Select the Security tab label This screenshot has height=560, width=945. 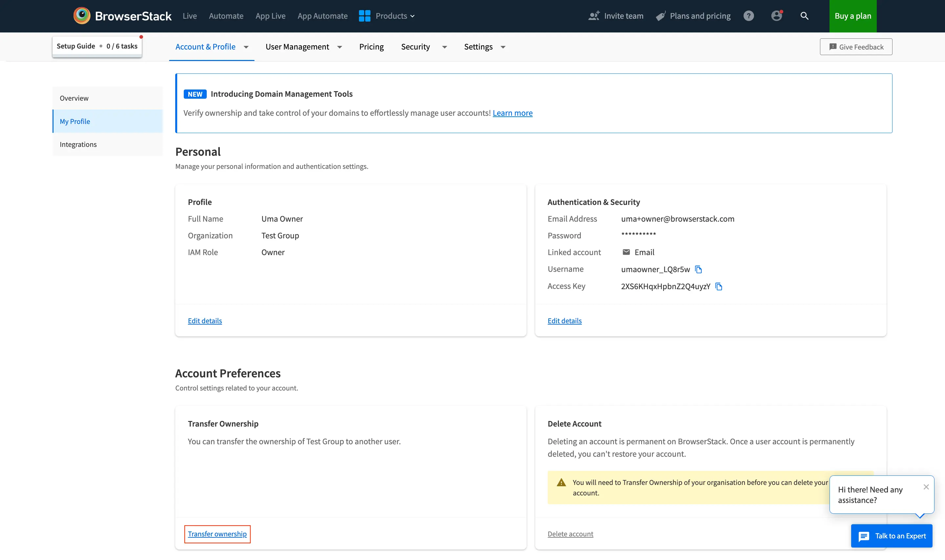(x=415, y=47)
